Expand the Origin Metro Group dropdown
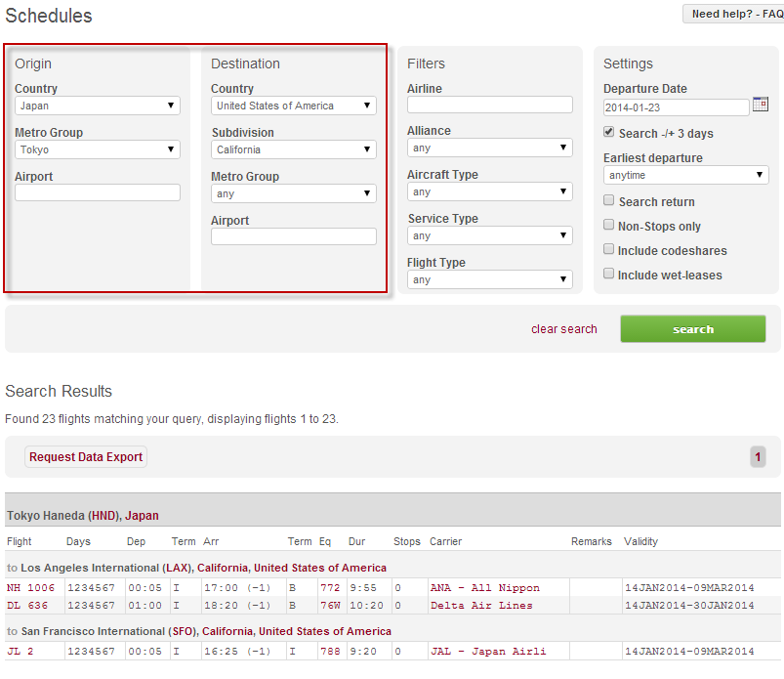Screen dimensions: 784x679 (x=98, y=149)
